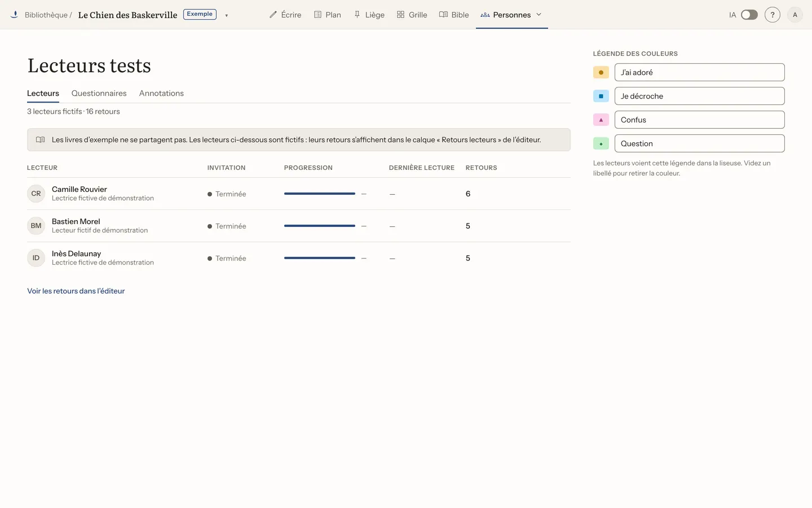The image size is (812, 508).
Task: Click the RETOURS column header
Action: (482, 168)
